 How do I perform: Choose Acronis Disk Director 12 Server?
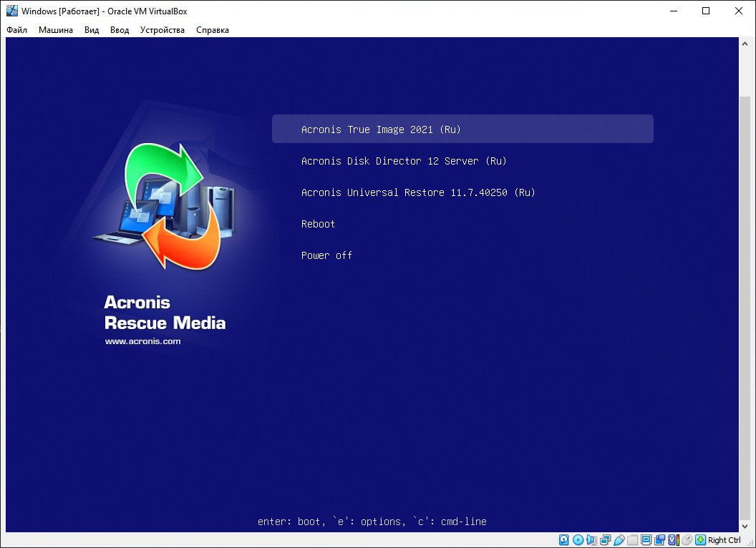click(404, 161)
